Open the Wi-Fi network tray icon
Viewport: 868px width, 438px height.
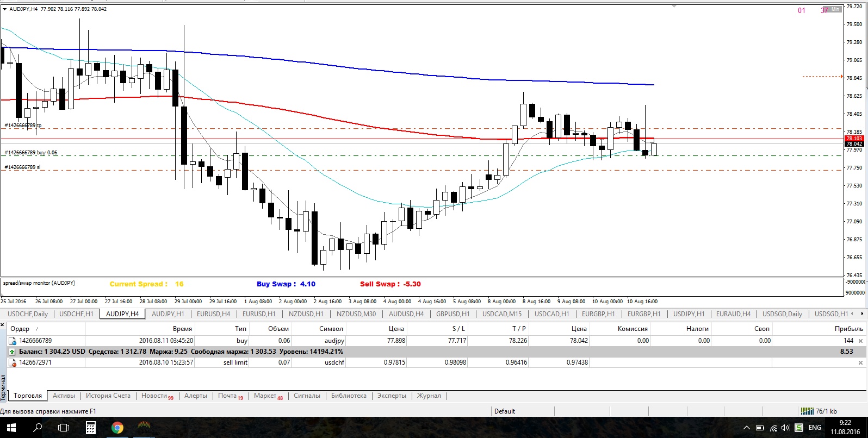pyautogui.click(x=773, y=428)
